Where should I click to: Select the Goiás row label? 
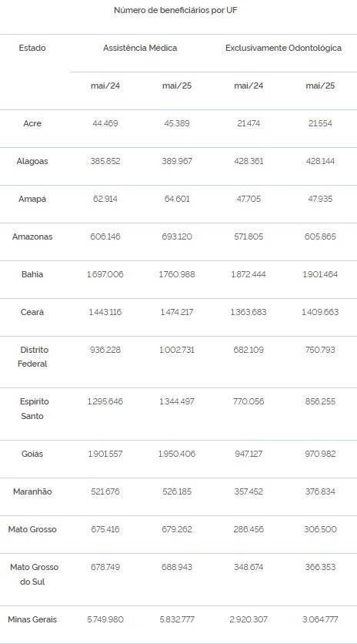pyautogui.click(x=32, y=454)
